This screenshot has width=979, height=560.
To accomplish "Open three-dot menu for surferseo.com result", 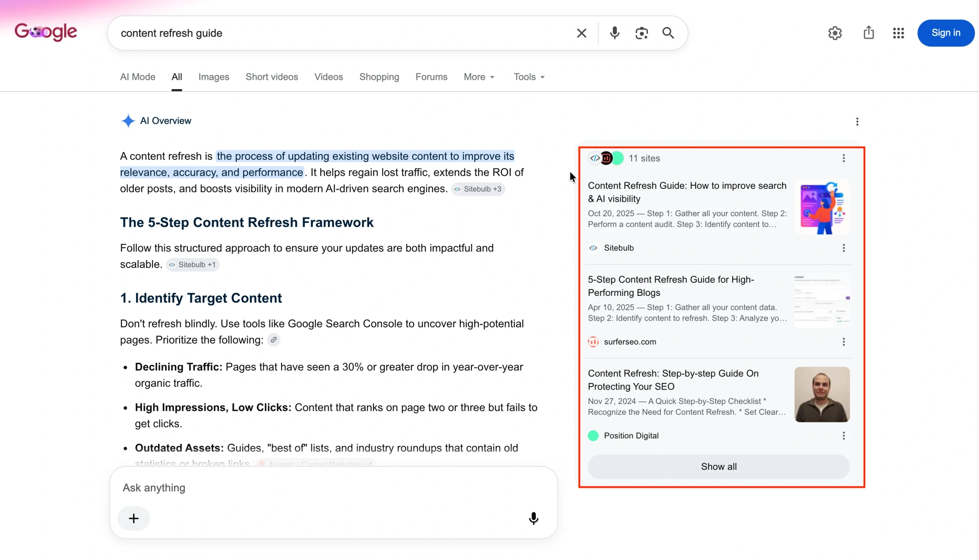I will [x=844, y=342].
